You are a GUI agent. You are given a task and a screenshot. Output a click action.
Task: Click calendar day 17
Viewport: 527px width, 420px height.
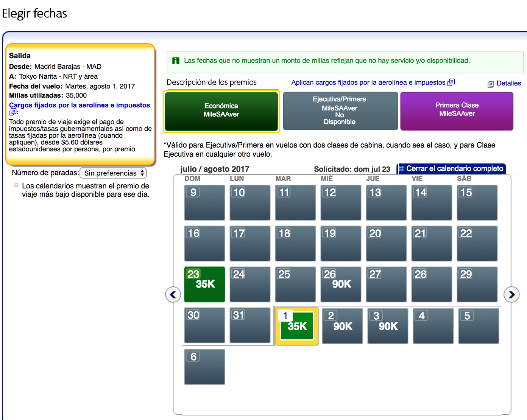coord(250,243)
